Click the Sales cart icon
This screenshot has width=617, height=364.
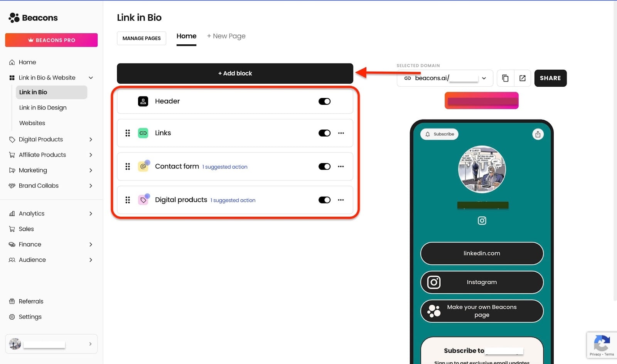tap(12, 229)
